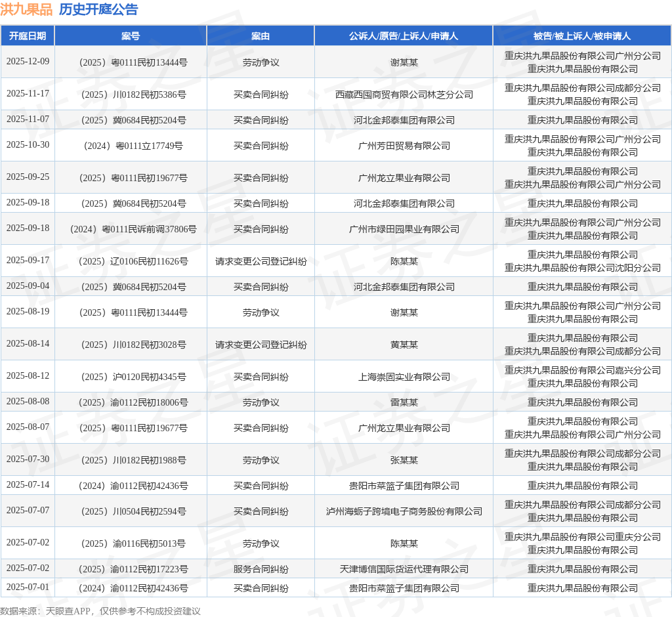The width and height of the screenshot is (672, 617).
Task: Click 请求变更公司登记纠纷 in the 2025-09-17 row
Action: 261,261
